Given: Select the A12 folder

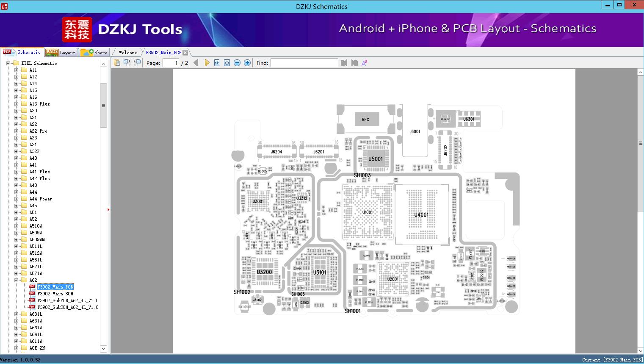Looking at the screenshot, I should coord(33,77).
